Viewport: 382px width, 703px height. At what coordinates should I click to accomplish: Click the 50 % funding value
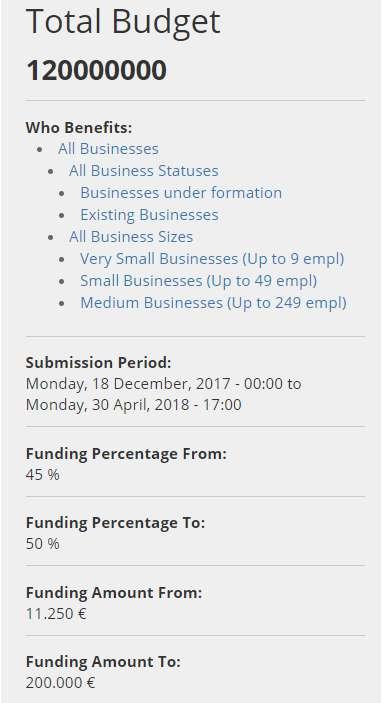click(x=43, y=544)
